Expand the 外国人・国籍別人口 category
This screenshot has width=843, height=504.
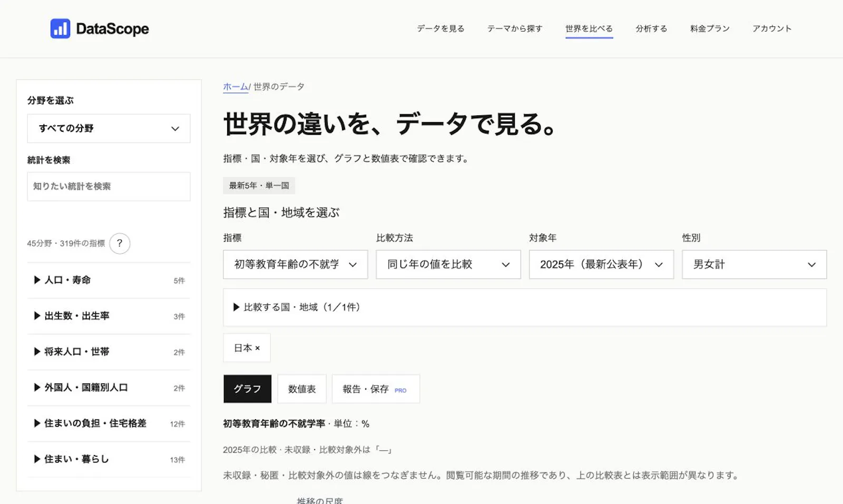point(109,388)
